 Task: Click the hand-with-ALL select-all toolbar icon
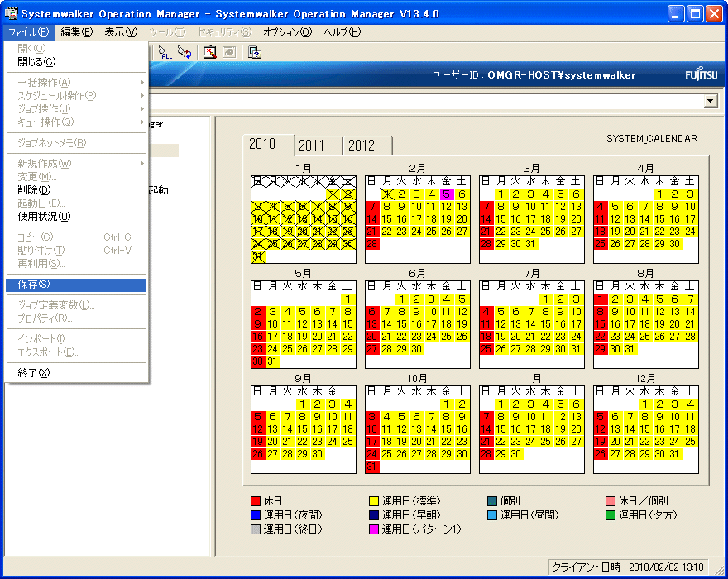click(x=165, y=52)
